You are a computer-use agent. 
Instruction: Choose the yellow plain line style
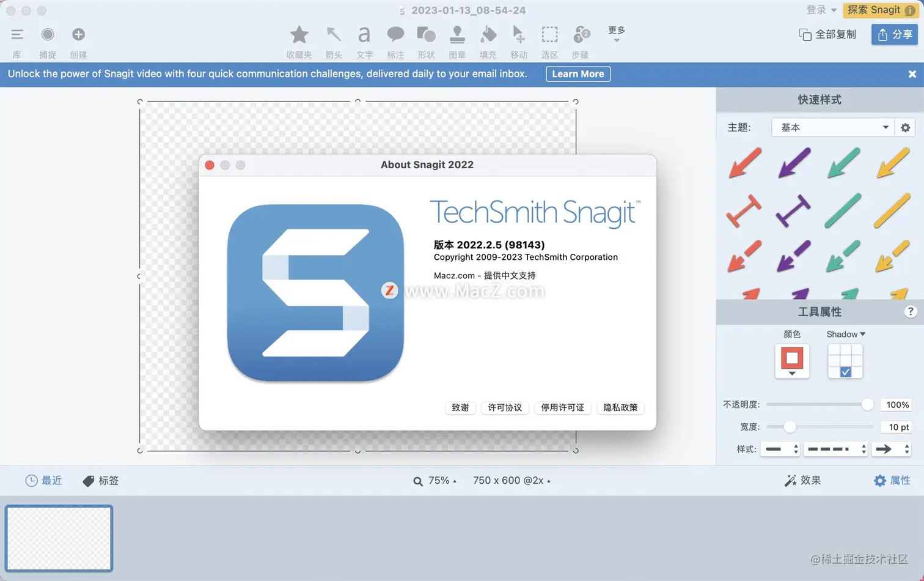892,211
